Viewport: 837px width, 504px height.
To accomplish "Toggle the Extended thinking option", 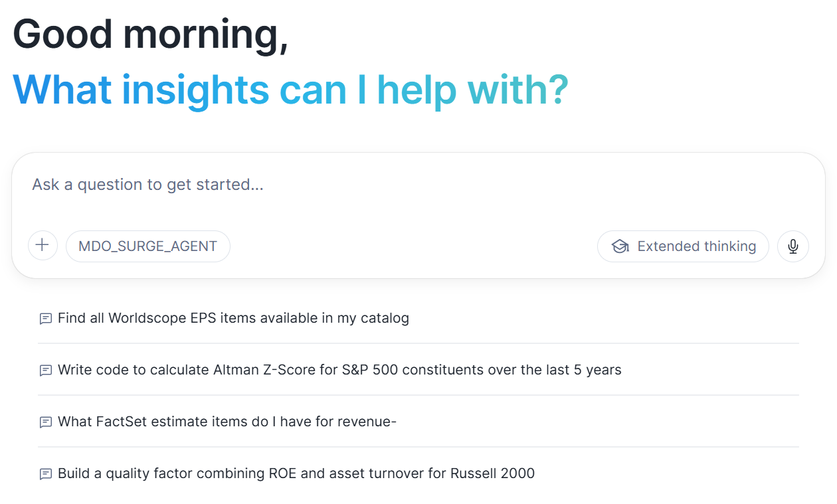I will pyautogui.click(x=683, y=246).
